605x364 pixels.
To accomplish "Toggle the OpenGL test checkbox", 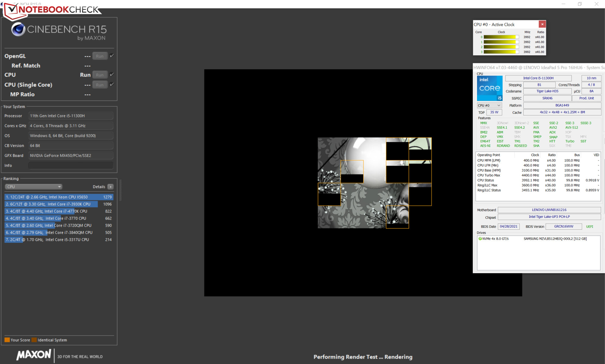I will click(x=112, y=56).
